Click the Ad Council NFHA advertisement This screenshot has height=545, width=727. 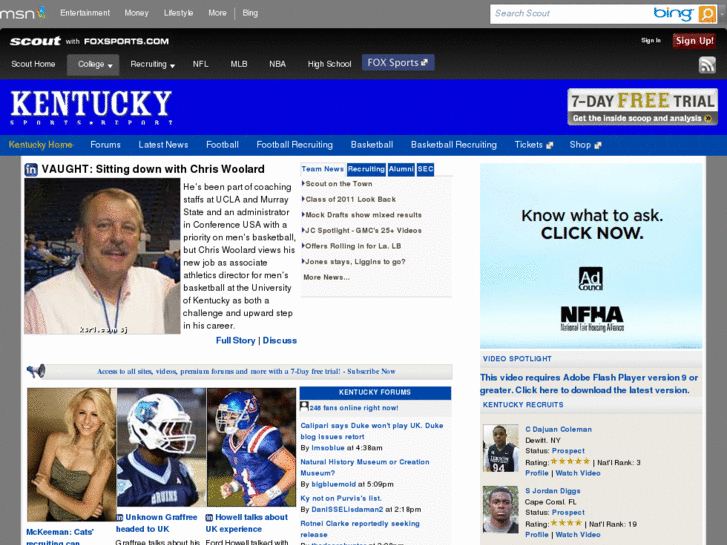(x=591, y=256)
